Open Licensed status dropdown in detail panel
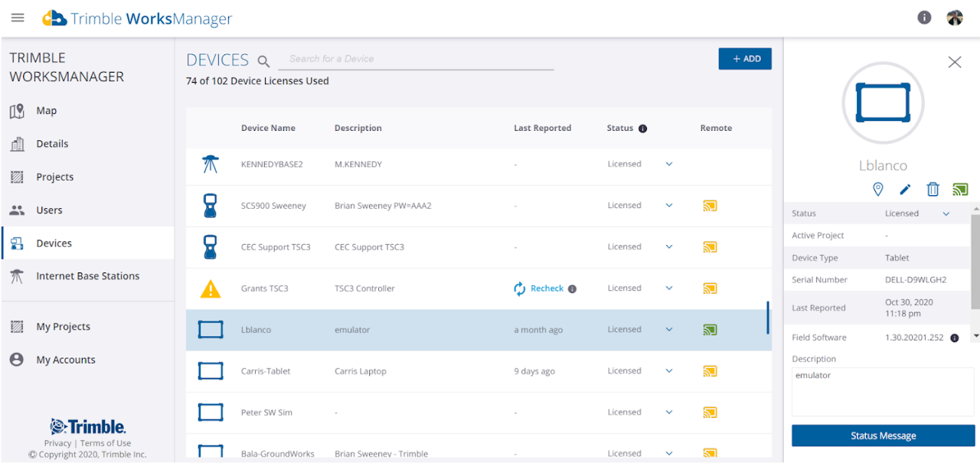Image resolution: width=980 pixels, height=463 pixels. 946,214
